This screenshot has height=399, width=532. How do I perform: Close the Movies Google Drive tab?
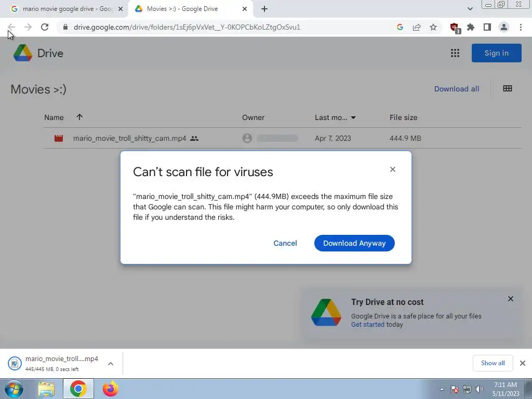tap(245, 9)
